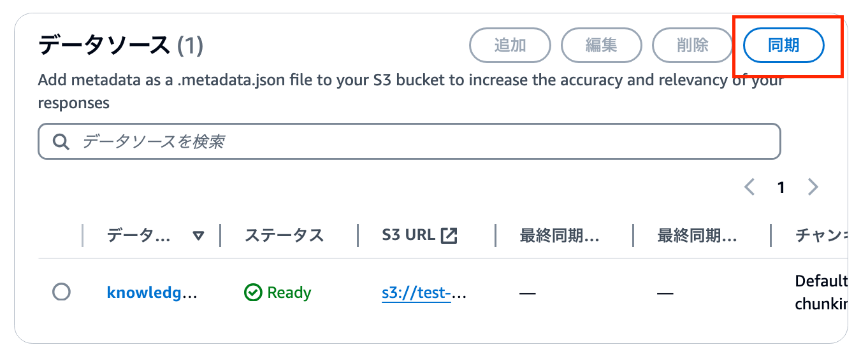The image size is (868, 359).
Task: Focus the データソースを検索 search field
Action: click(409, 141)
